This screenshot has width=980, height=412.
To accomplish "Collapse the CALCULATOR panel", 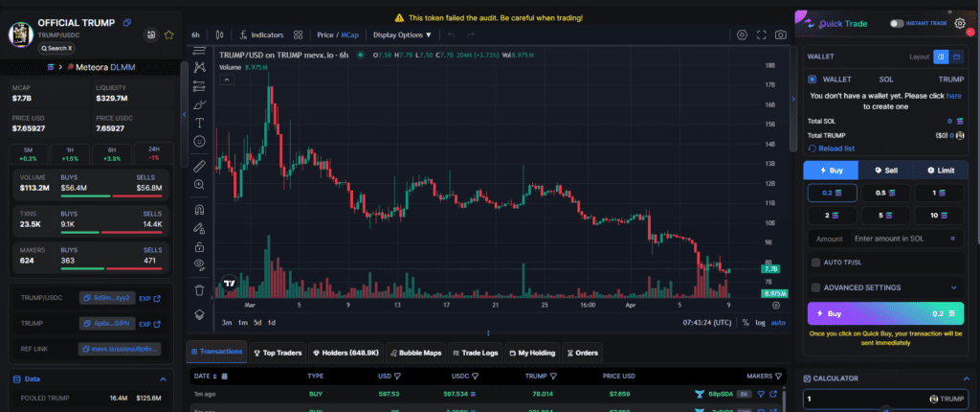I will pos(969,378).
